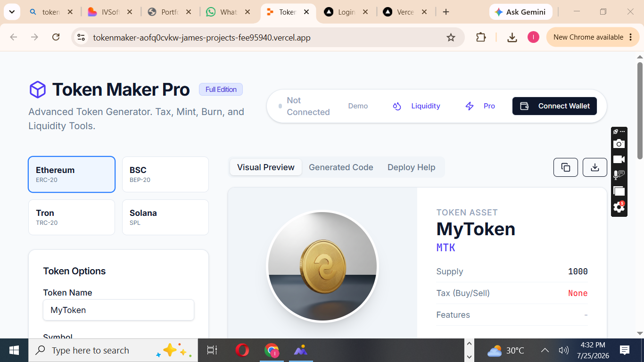644x362 pixels.
Task: Select the Ethereum ERC-20 network
Action: point(72,174)
